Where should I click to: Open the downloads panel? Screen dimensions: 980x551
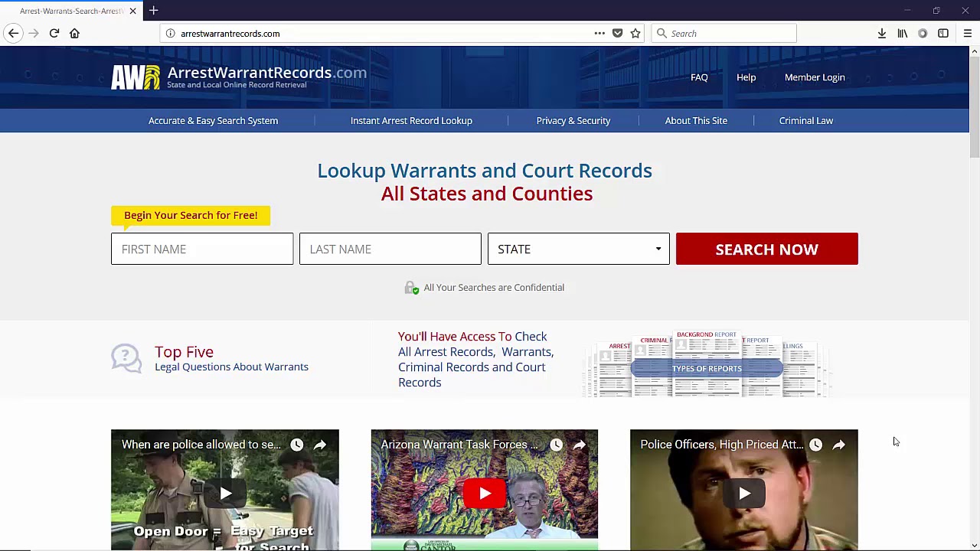882,34
